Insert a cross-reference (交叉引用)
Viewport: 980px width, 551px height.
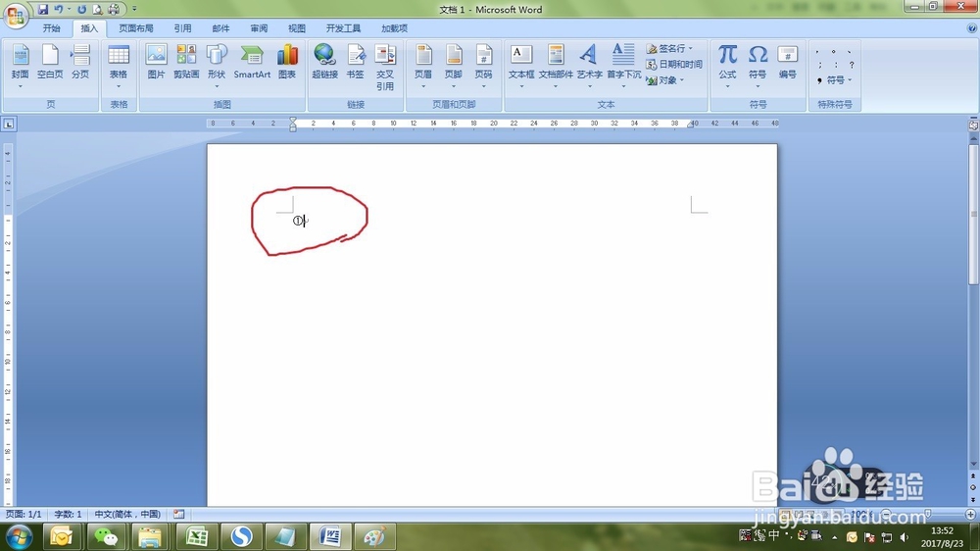tap(385, 68)
